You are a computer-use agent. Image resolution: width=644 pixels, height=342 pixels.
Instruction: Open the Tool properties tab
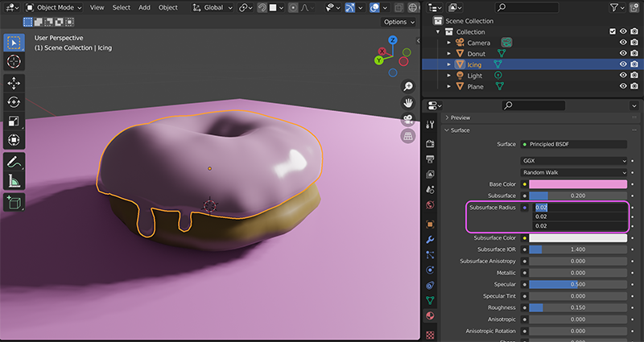click(x=430, y=125)
